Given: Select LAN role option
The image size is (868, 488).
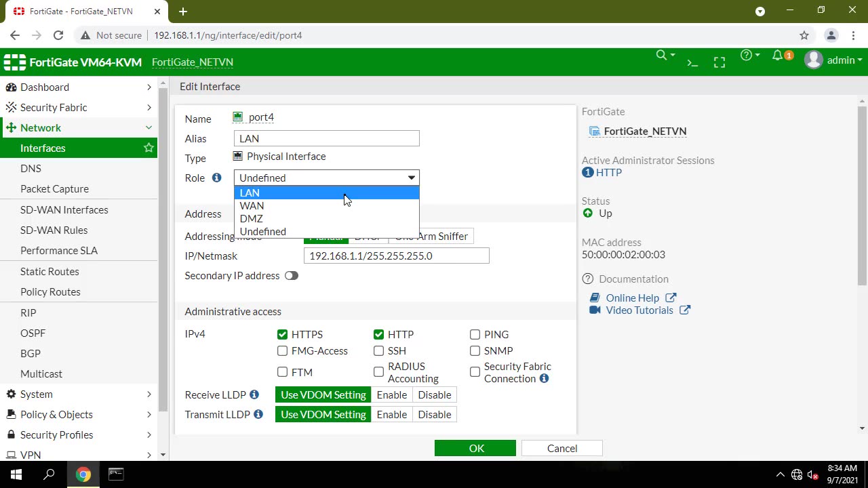Looking at the screenshot, I should tap(327, 192).
